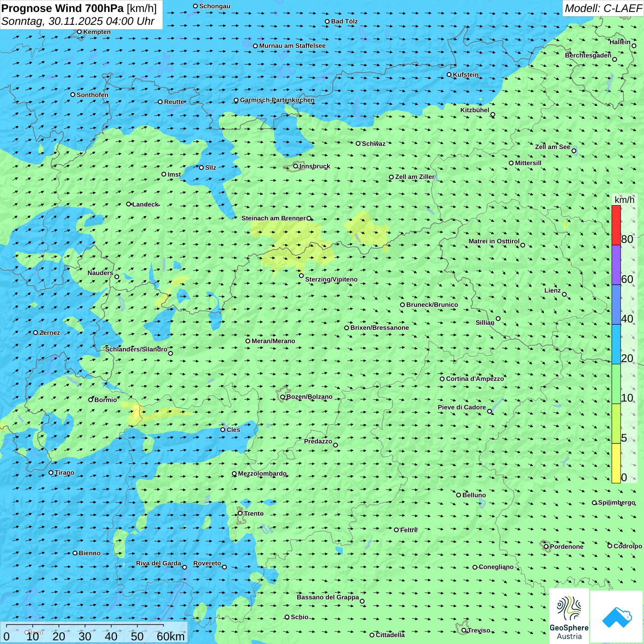Select the yellow 0 km/h legend swatch
This screenshot has width=644, height=644.
[x=616, y=463]
